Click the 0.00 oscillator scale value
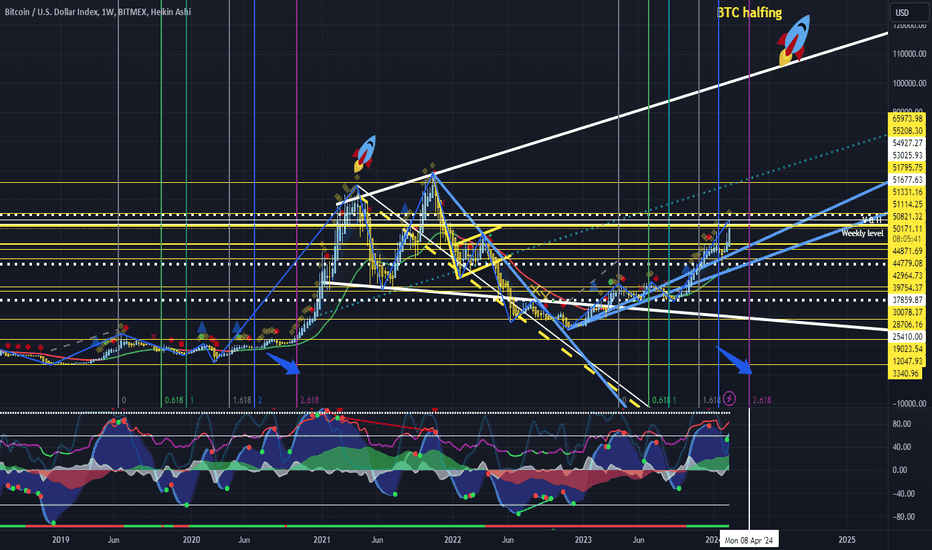The image size is (932, 550). click(899, 470)
